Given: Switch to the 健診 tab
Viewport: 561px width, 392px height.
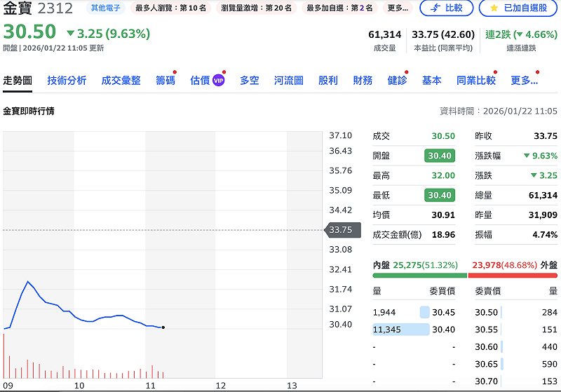Looking at the screenshot, I should 397,81.
